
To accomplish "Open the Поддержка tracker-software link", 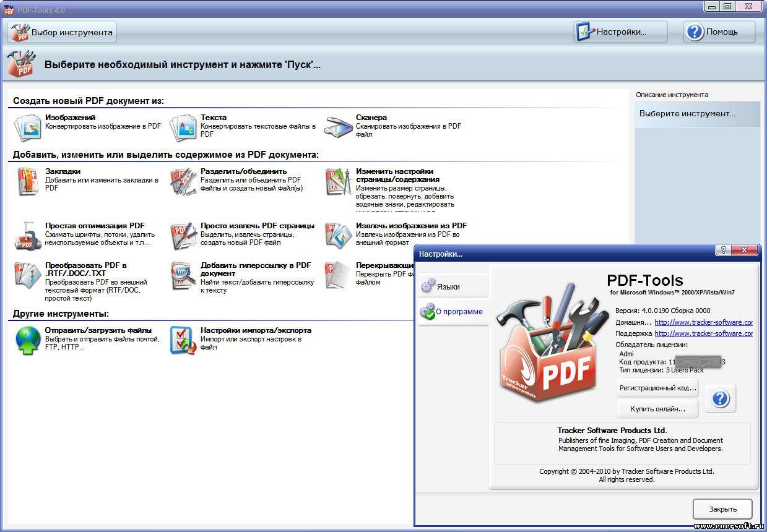I will tap(703, 333).
